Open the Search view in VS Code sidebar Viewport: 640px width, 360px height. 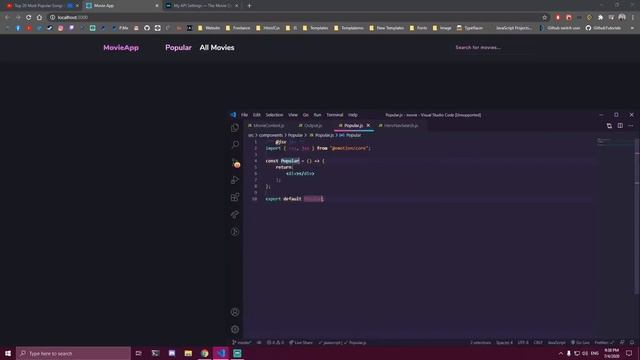[x=235, y=144]
